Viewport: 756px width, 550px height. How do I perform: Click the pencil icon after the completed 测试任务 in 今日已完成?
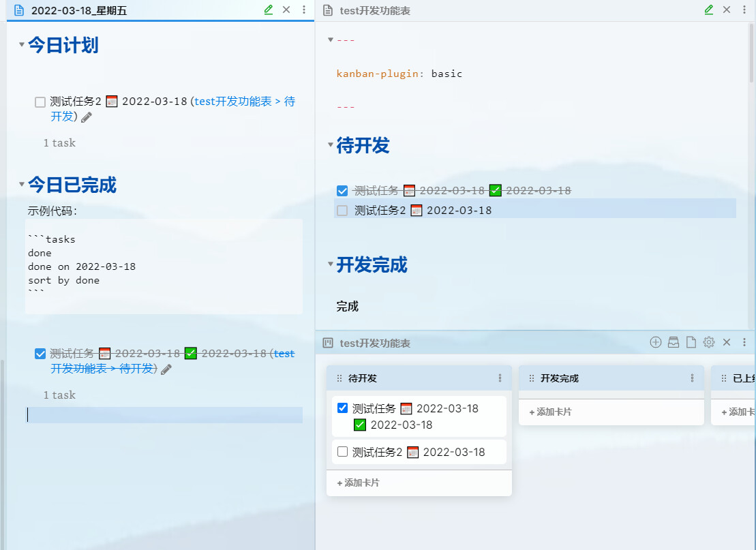[166, 369]
